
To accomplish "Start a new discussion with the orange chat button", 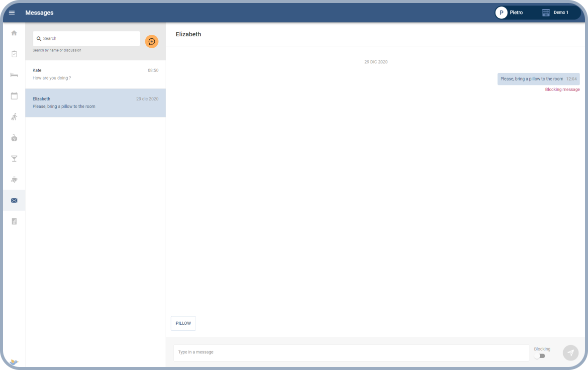I will click(x=152, y=41).
